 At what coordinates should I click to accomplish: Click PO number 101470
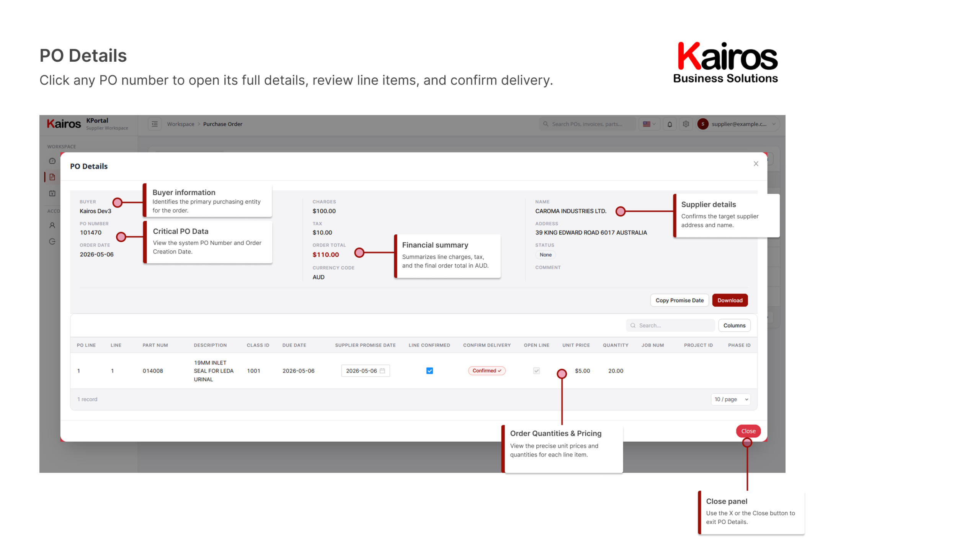pos(91,232)
